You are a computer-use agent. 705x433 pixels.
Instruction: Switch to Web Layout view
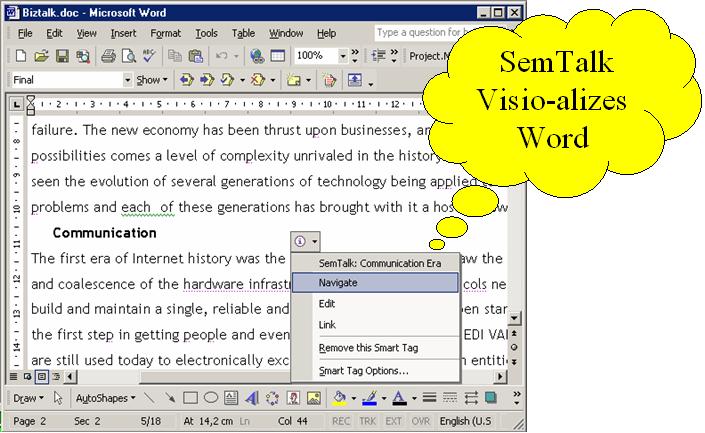click(x=27, y=376)
